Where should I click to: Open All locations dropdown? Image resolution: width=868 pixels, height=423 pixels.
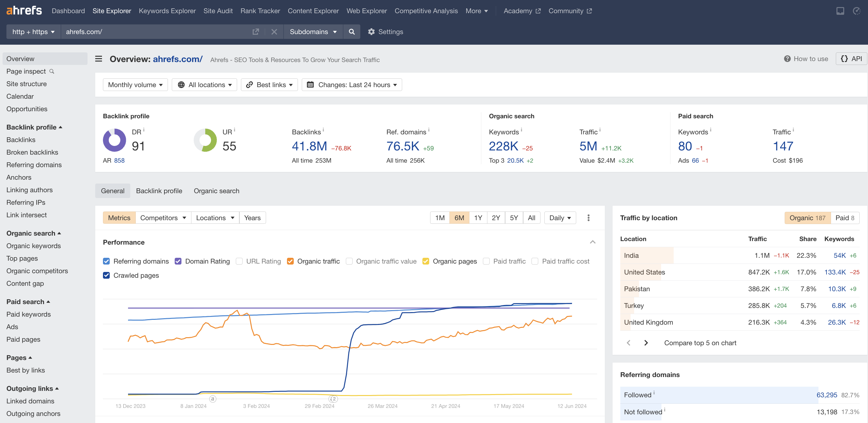point(204,85)
